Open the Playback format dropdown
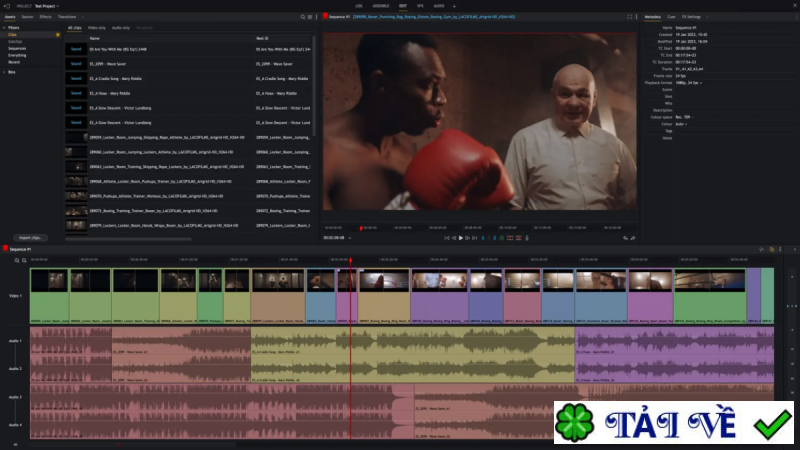Screen dimensions: 800x450 click(x=690, y=83)
